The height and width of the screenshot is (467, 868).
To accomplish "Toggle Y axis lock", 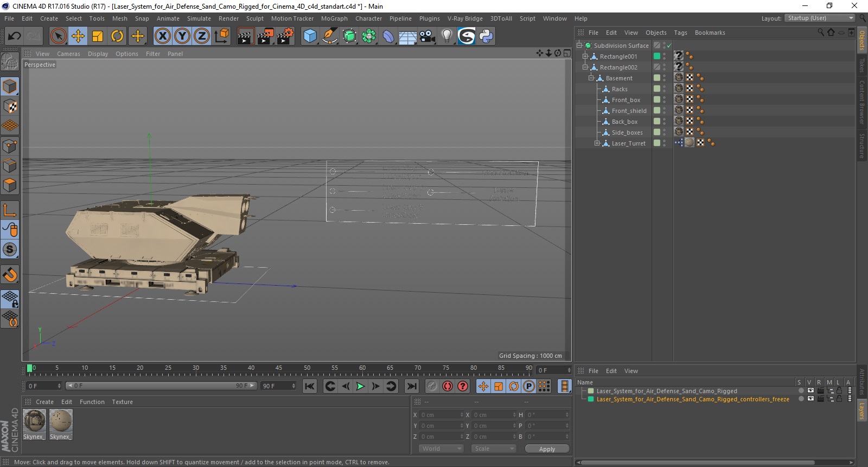I will 182,36.
